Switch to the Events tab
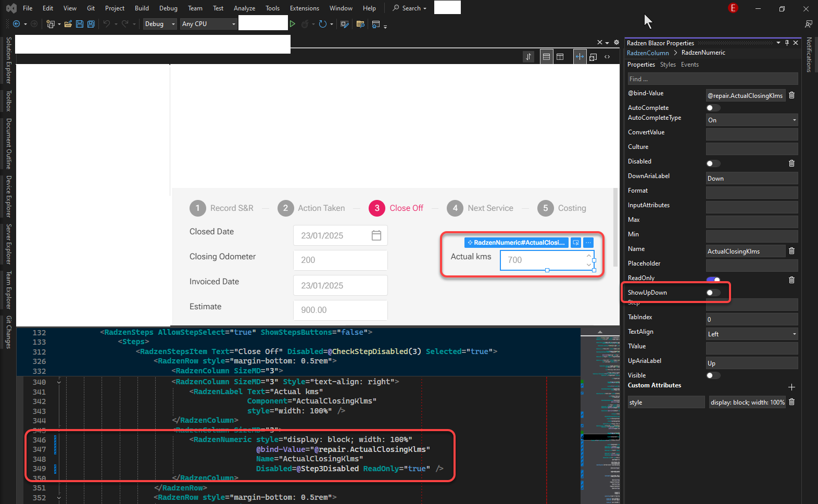The height and width of the screenshot is (504, 818). 690,65
